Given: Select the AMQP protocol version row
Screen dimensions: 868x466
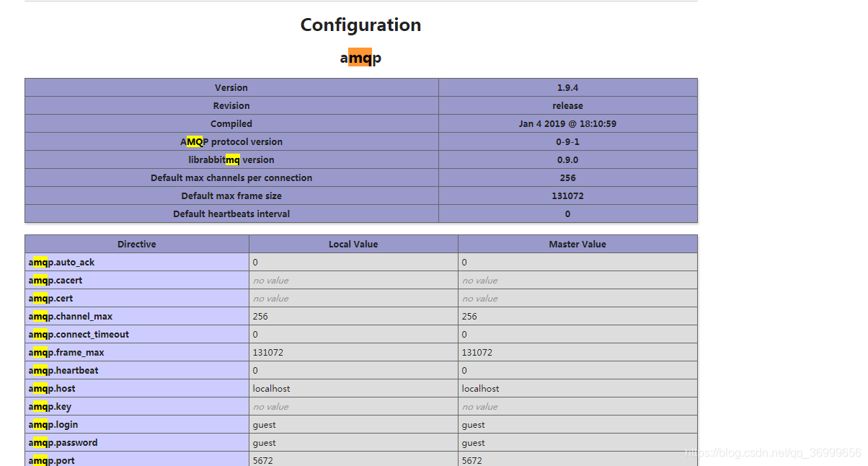Looking at the screenshot, I should (231, 141).
